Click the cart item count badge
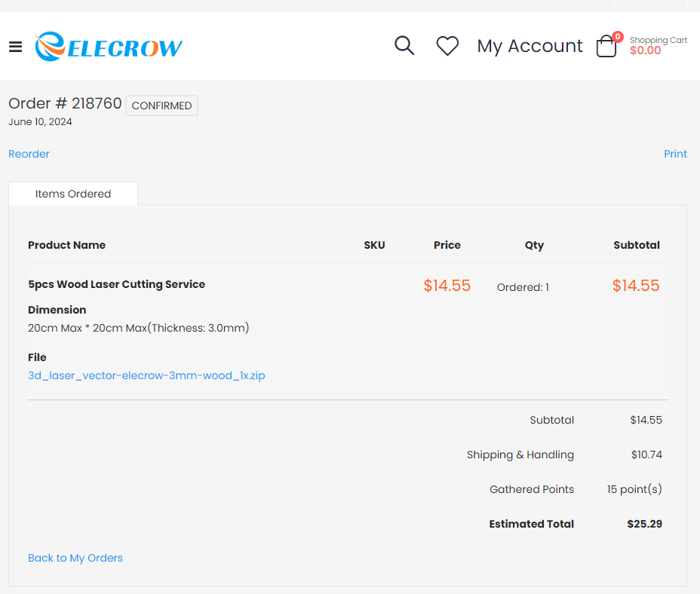This screenshot has width=700, height=594. (x=618, y=36)
